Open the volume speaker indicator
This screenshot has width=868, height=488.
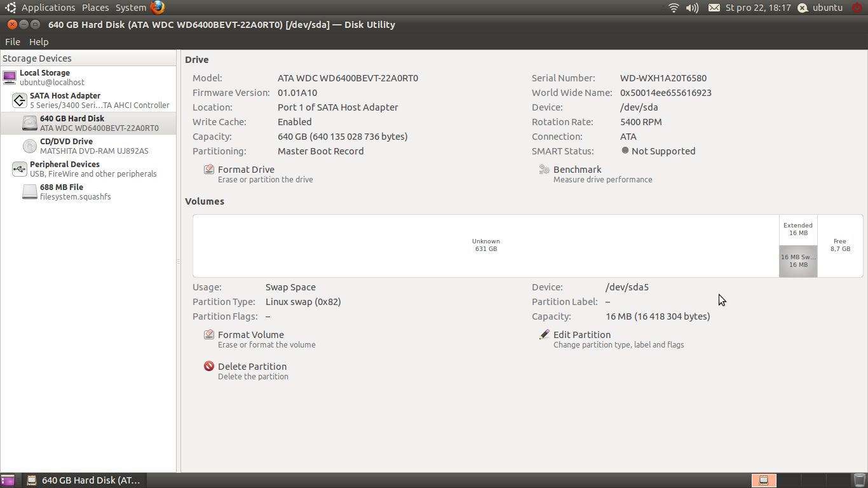(x=692, y=8)
